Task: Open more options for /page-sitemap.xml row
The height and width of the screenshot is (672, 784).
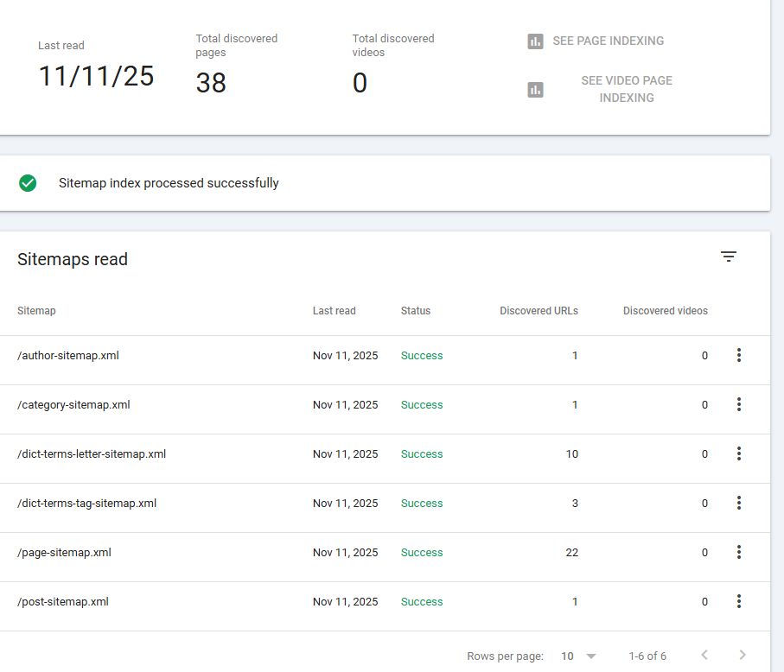Action: 738,552
